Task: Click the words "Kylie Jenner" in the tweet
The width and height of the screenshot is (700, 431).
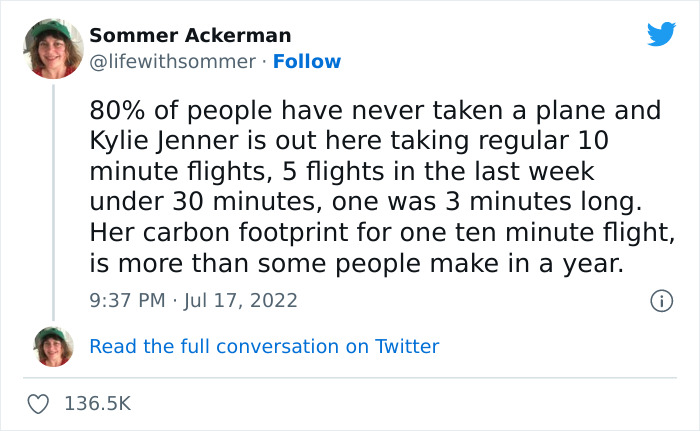Action: click(155, 141)
